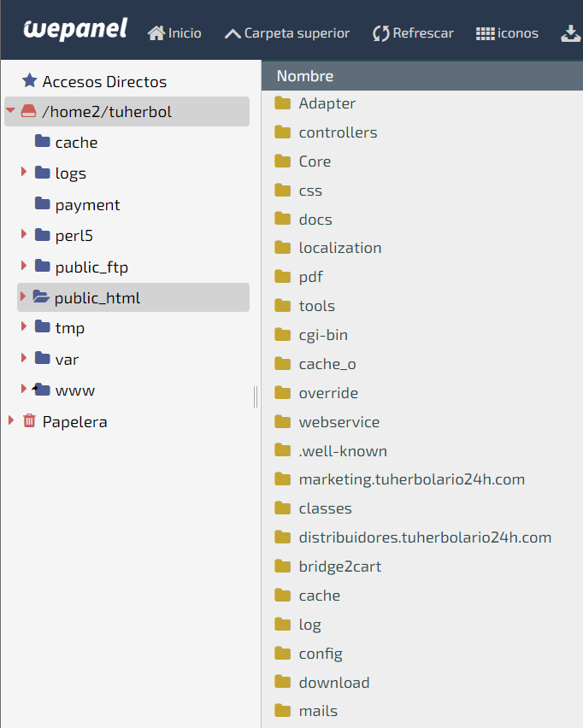Click the perl5 folder icon
The width and height of the screenshot is (583, 728).
(x=42, y=235)
